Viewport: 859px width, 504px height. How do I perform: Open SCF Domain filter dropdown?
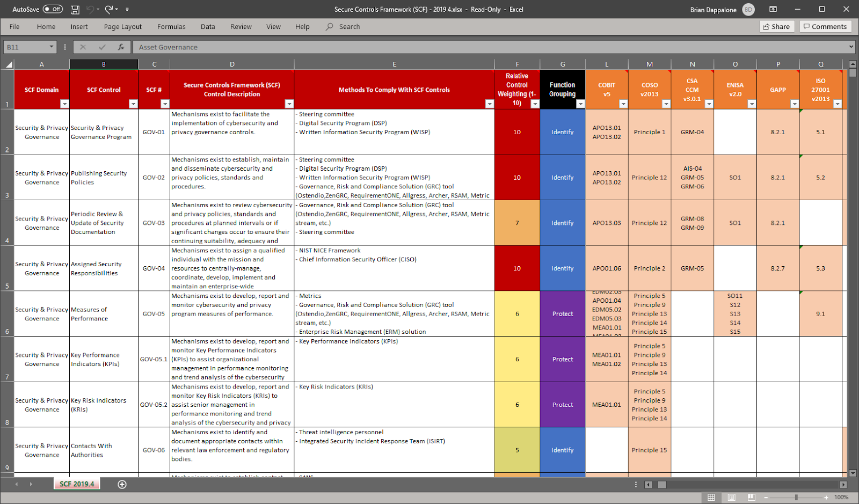point(64,104)
